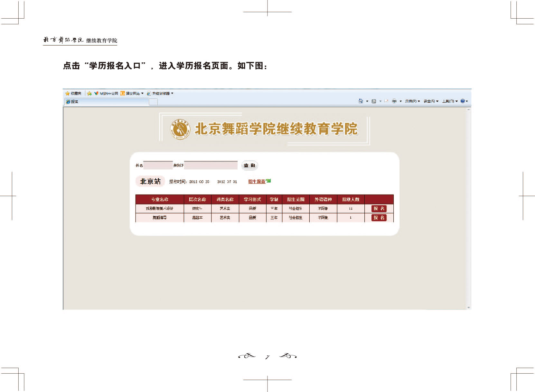Open the 收藏夹 favorites star button
Image resolution: width=535 pixels, height=392 pixels.
pyautogui.click(x=73, y=93)
